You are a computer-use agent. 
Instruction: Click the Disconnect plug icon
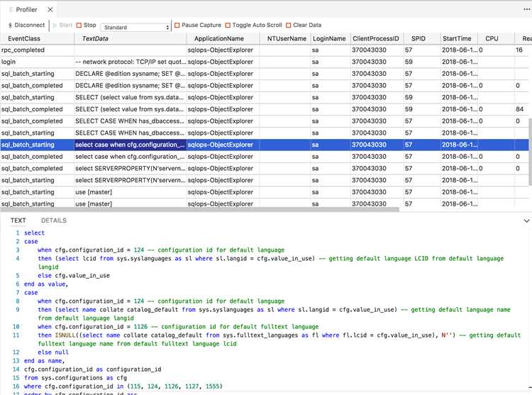pyautogui.click(x=10, y=25)
